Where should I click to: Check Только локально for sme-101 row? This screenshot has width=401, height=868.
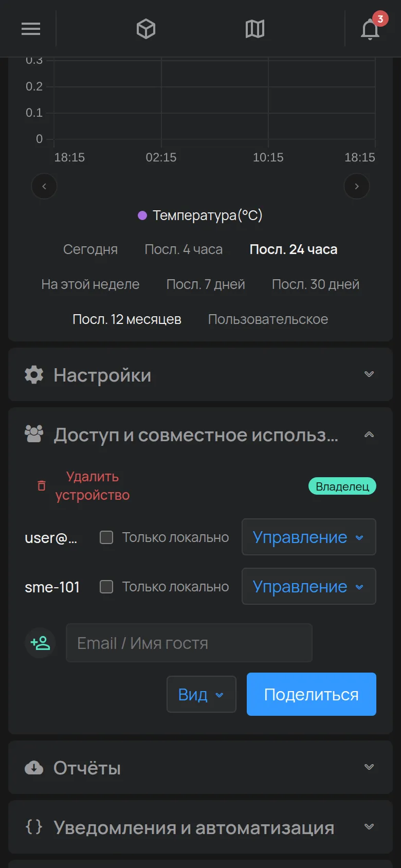click(x=106, y=587)
